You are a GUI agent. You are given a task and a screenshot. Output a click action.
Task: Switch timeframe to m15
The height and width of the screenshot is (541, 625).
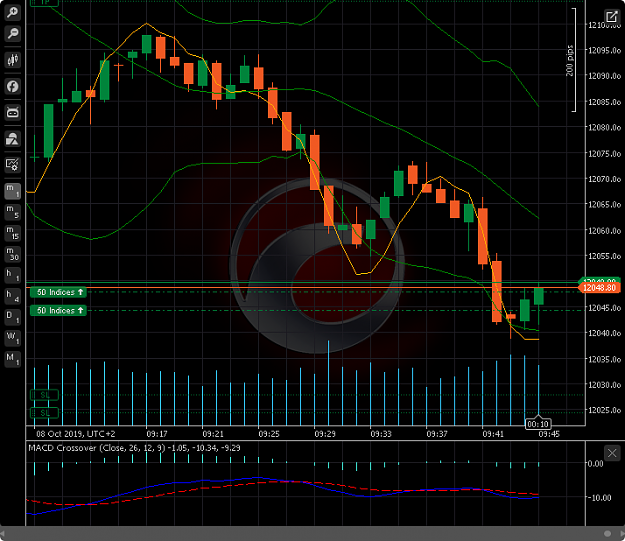[12, 233]
